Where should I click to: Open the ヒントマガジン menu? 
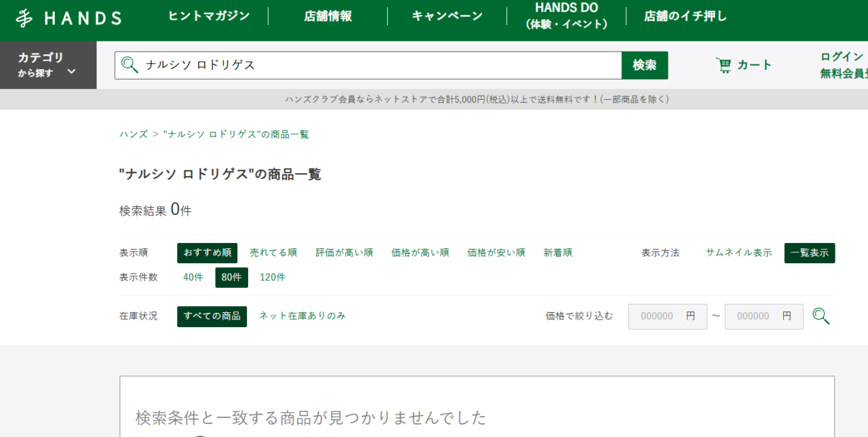pyautogui.click(x=209, y=16)
